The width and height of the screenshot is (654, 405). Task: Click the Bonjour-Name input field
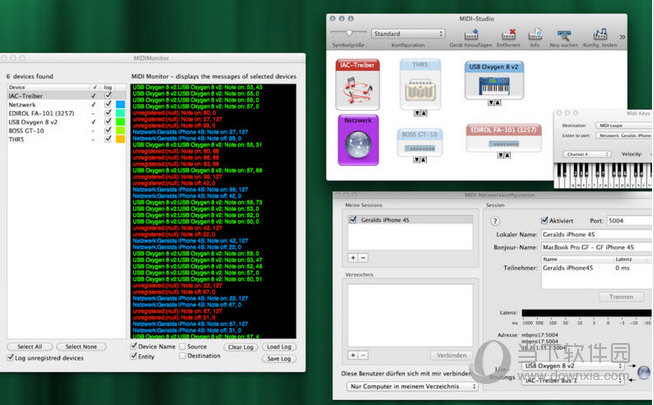pos(596,247)
